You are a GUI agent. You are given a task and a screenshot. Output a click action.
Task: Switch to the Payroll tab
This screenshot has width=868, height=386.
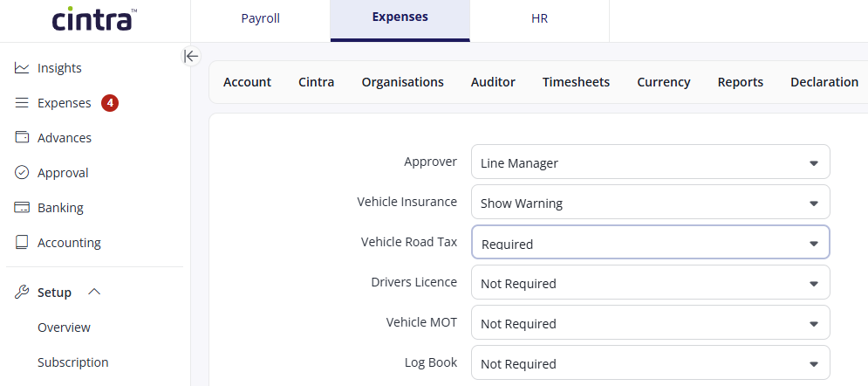tap(260, 19)
